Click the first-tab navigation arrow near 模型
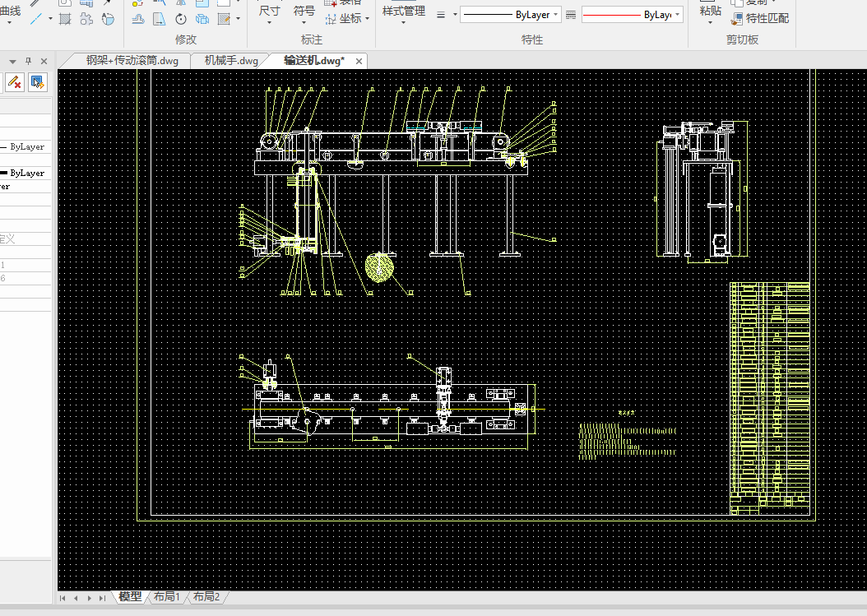Viewport: 867px width, 616px height. tap(63, 597)
